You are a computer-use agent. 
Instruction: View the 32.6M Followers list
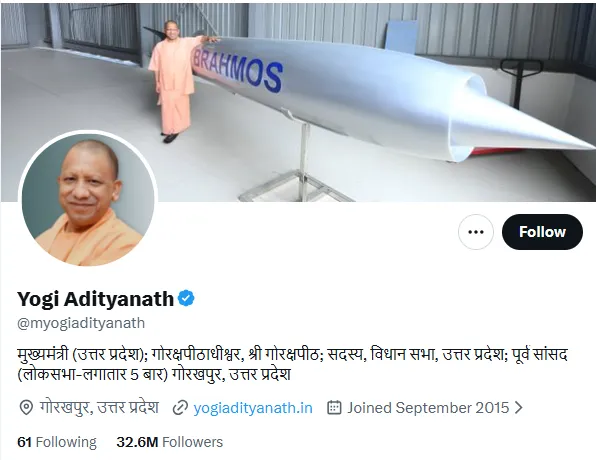click(x=170, y=442)
